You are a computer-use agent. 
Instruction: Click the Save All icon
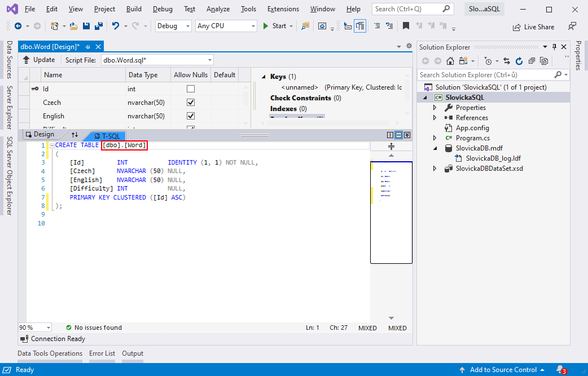click(99, 26)
